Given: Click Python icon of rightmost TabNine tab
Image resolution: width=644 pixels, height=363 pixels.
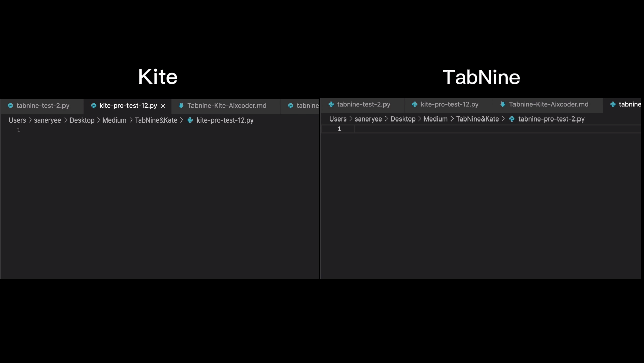Looking at the screenshot, I should [613, 104].
